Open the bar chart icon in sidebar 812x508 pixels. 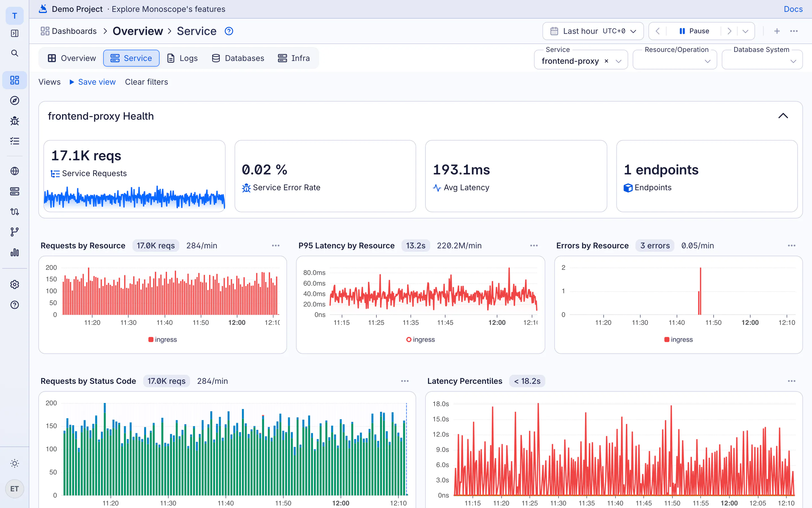(14, 252)
